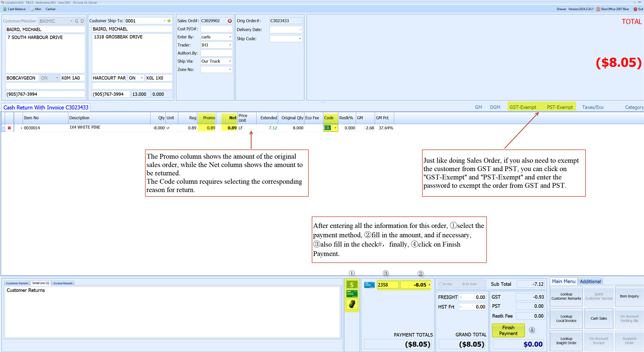Select the debit terminal payment icon
The image size is (644, 352).
point(352,304)
